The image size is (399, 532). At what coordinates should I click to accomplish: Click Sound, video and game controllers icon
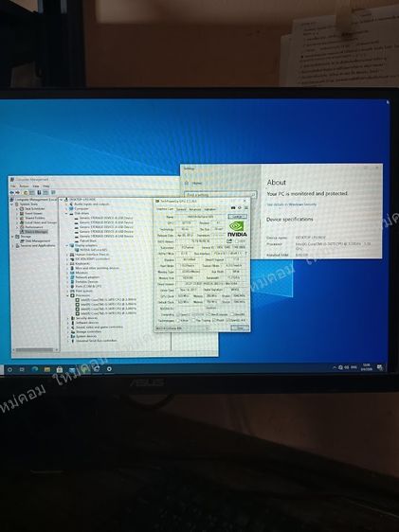[72, 328]
